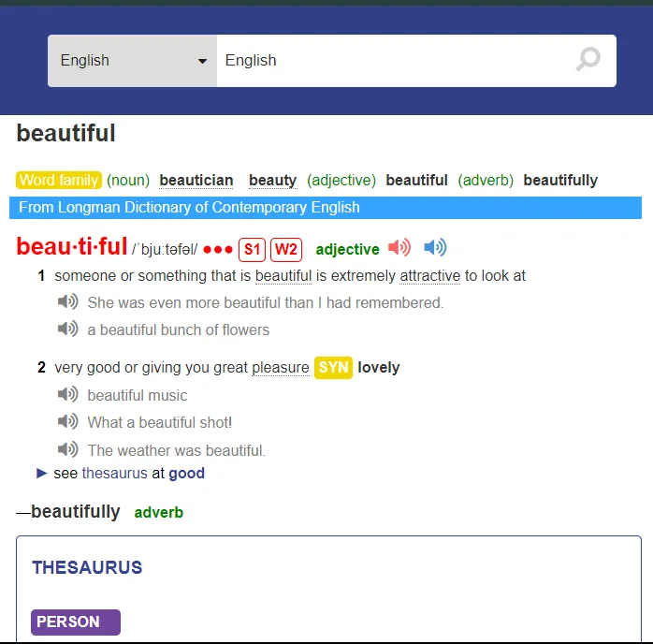Screen dimensions: 653x644
Task: Play the blue American pronunciation audio
Action: pos(435,247)
